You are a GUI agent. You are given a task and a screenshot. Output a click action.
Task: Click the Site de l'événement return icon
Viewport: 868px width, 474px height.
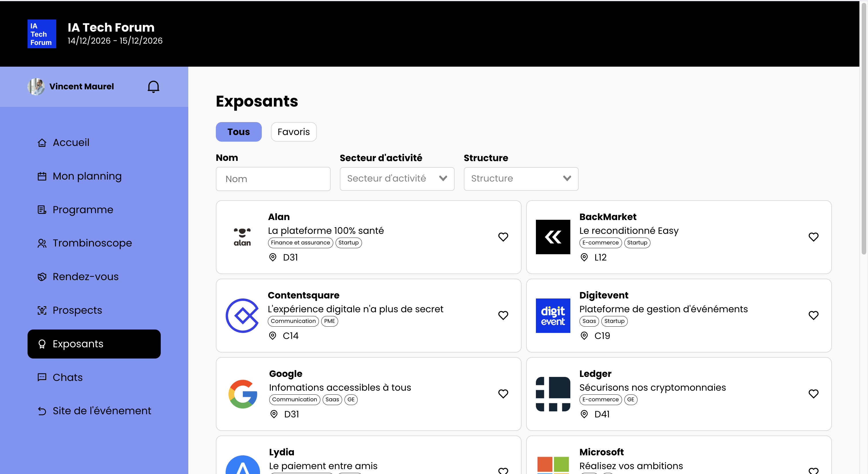click(x=42, y=411)
